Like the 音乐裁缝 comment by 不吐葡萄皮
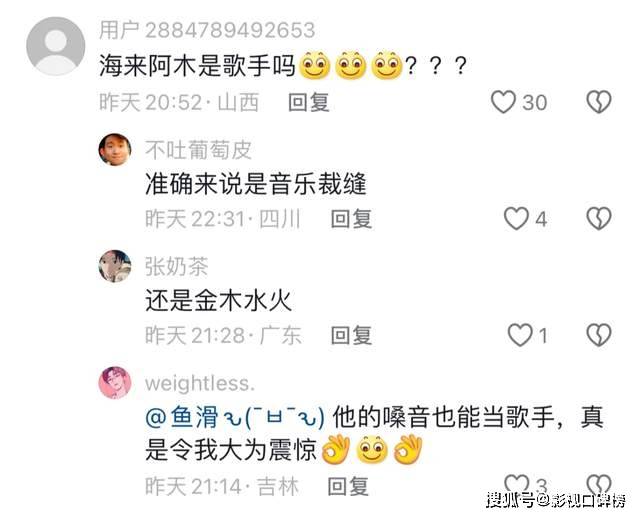 (x=516, y=218)
